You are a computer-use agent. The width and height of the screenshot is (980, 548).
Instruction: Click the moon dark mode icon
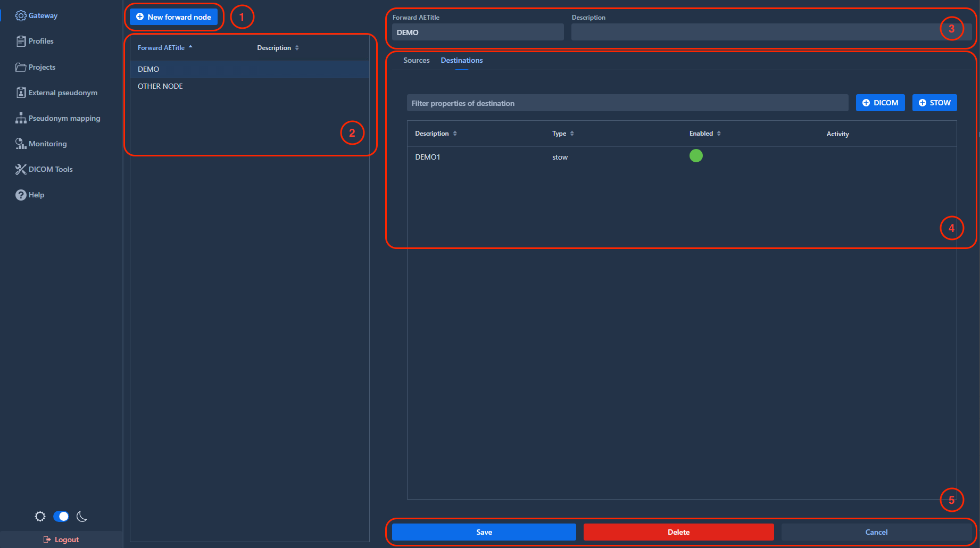(82, 516)
